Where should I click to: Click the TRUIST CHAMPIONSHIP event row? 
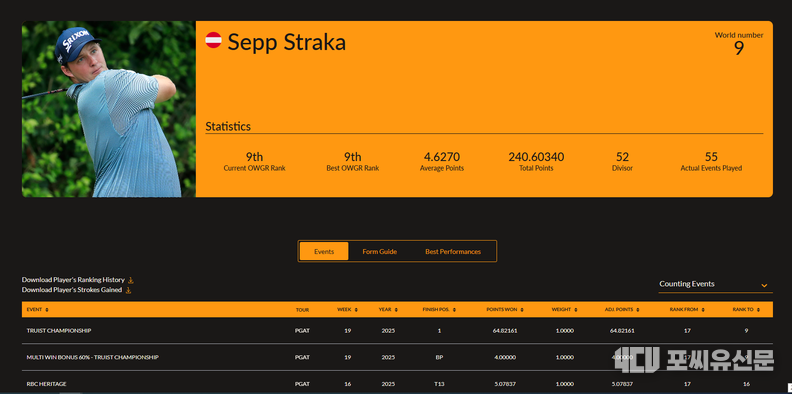tap(397, 330)
